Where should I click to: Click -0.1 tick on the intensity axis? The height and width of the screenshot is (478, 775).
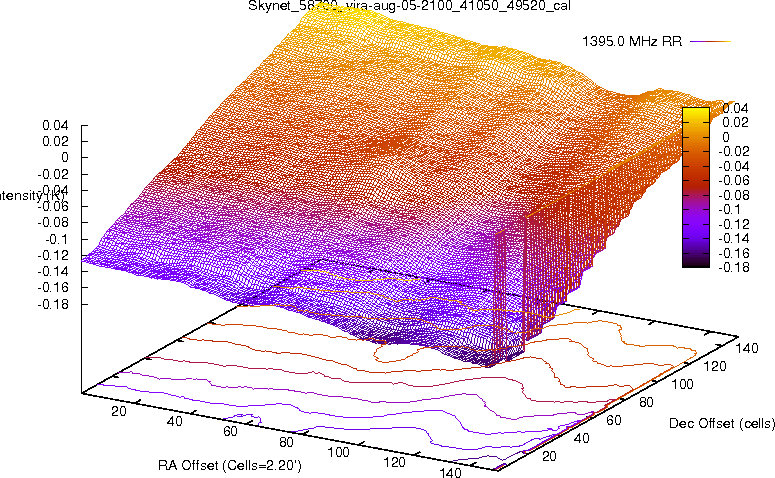tap(56, 239)
